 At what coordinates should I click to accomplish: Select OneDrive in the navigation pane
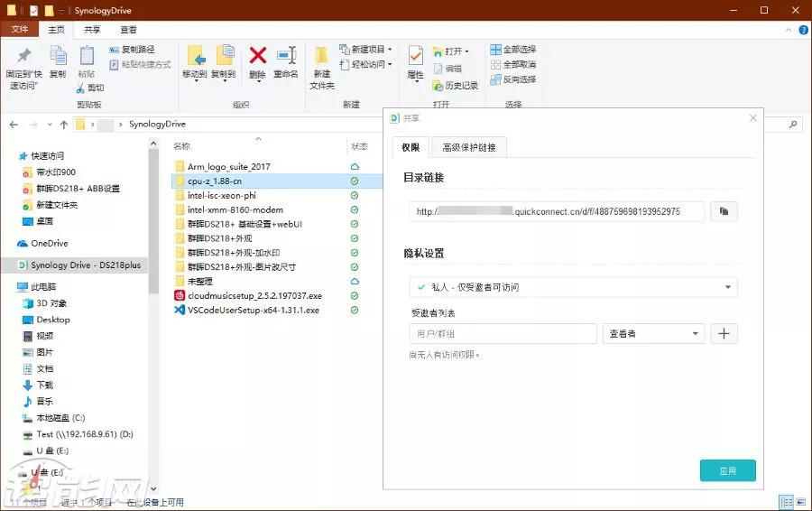click(50, 243)
